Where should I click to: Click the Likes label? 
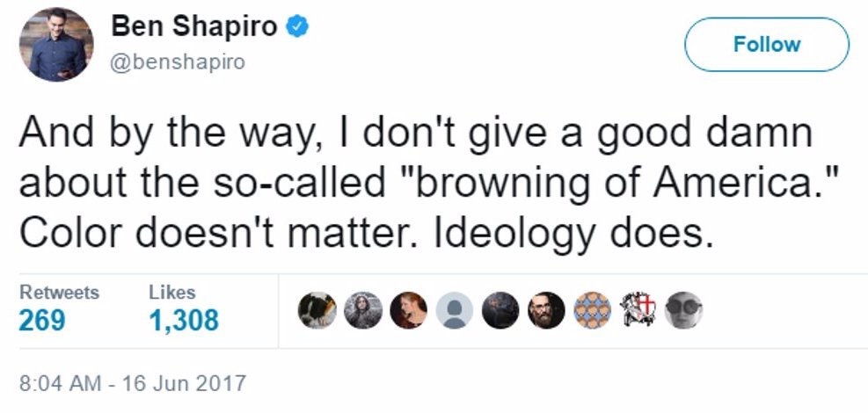click(x=171, y=292)
